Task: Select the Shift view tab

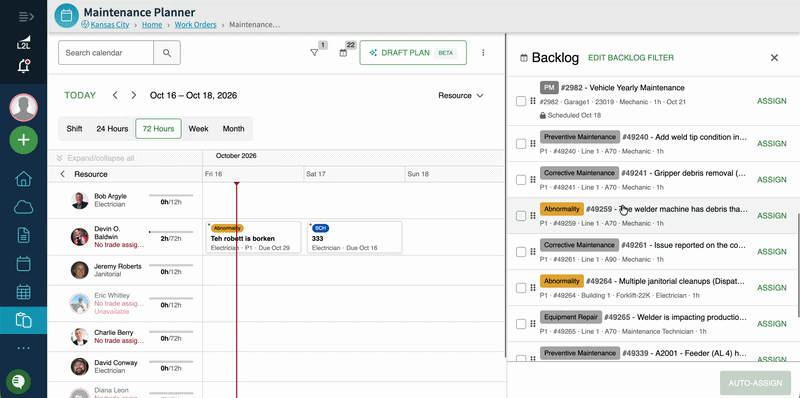Action: click(74, 129)
